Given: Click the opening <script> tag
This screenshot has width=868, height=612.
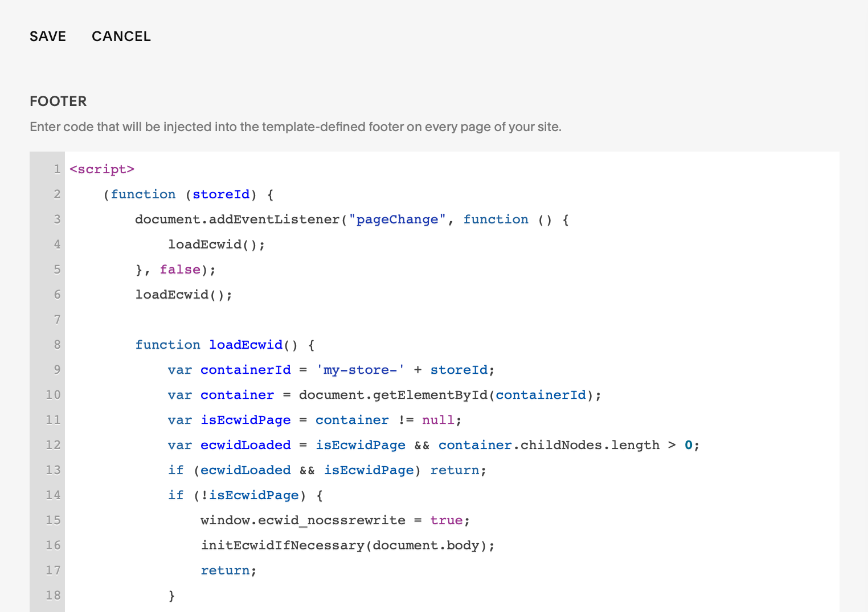Looking at the screenshot, I should pos(102,169).
